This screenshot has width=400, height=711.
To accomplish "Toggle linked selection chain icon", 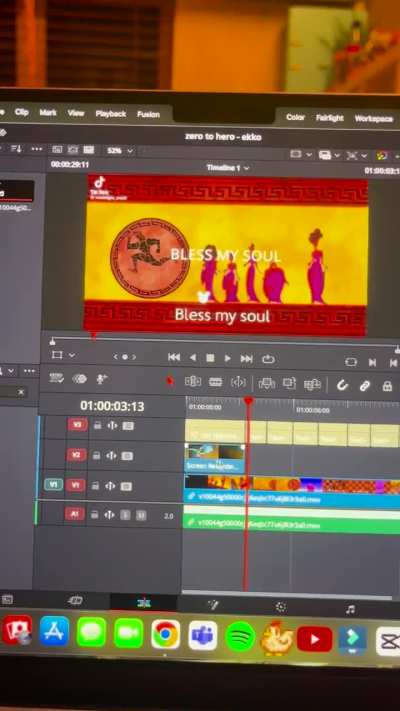I will tap(365, 385).
